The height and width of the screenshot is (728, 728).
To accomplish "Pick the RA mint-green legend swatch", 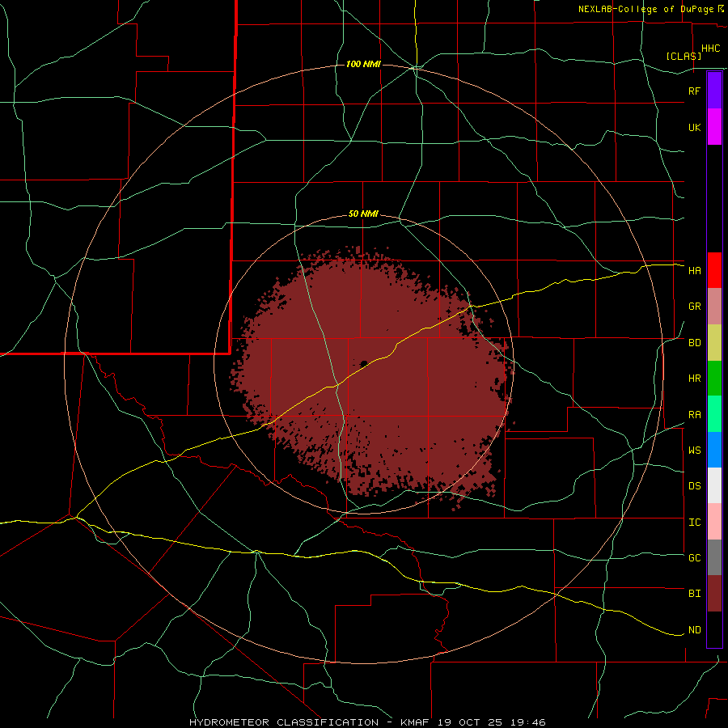I will pos(714,414).
